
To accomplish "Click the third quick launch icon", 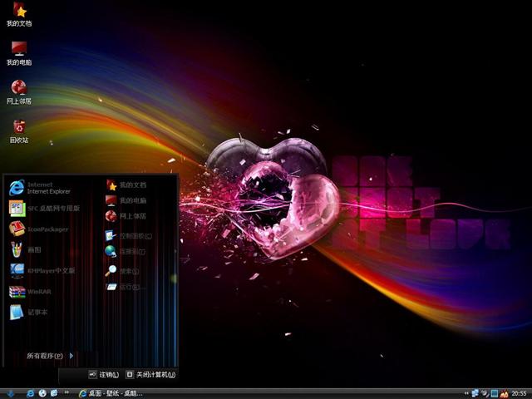I will coord(54,393).
